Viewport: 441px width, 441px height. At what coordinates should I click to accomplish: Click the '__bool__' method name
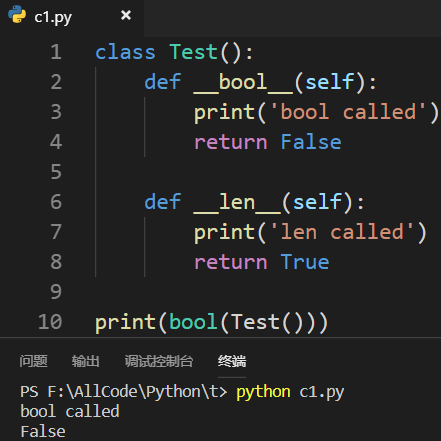tap(244, 82)
